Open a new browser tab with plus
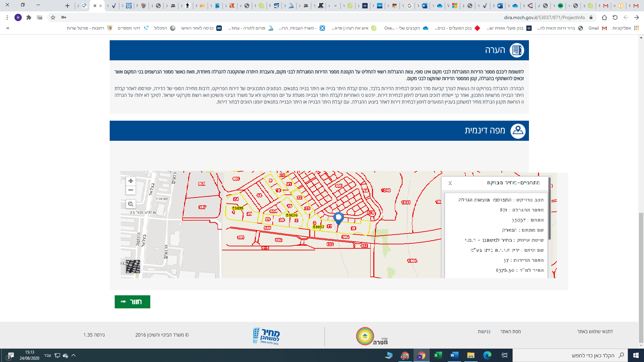The height and width of the screenshot is (362, 644). (67, 5)
